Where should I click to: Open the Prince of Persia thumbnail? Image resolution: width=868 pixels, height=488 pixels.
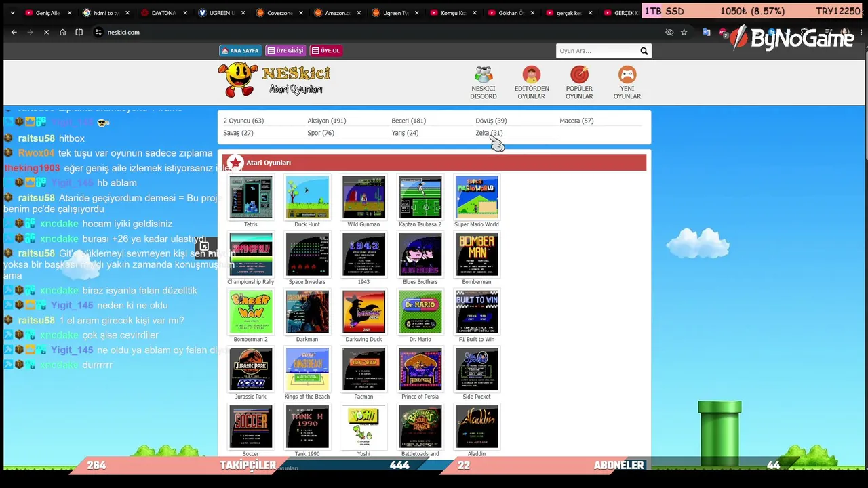420,369
